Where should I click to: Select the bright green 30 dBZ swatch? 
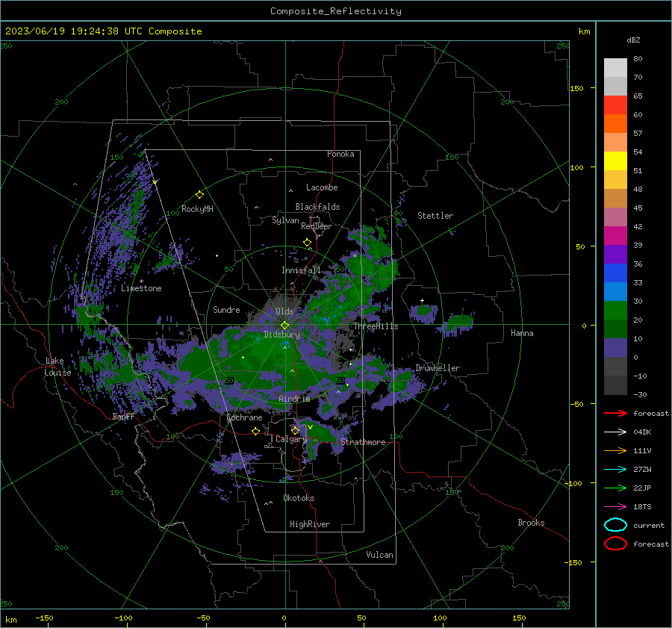(x=615, y=311)
